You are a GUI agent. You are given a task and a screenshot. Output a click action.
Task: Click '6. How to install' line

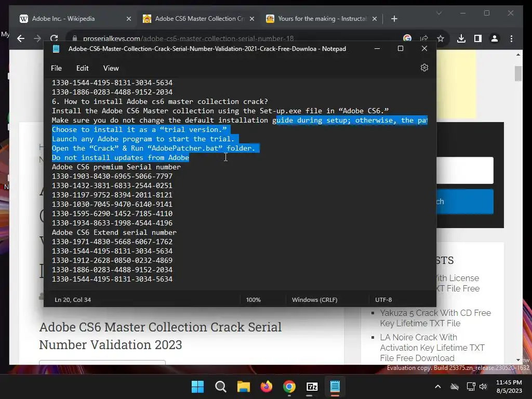pyautogui.click(x=160, y=101)
